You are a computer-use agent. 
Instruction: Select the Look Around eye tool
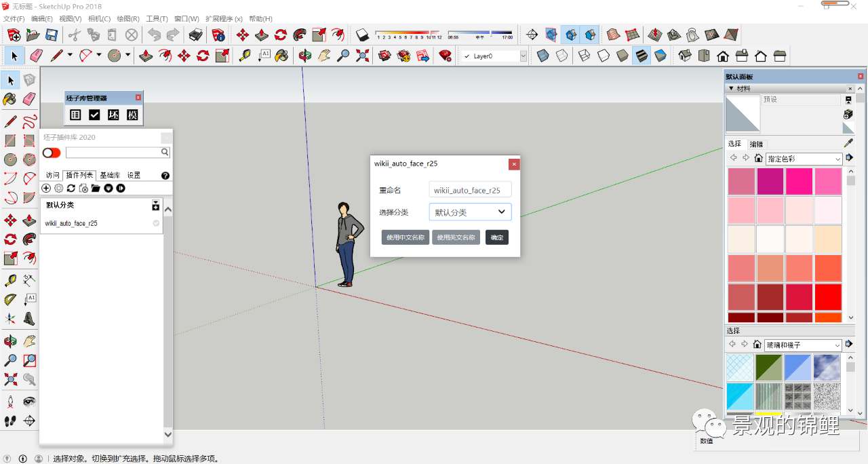click(29, 402)
